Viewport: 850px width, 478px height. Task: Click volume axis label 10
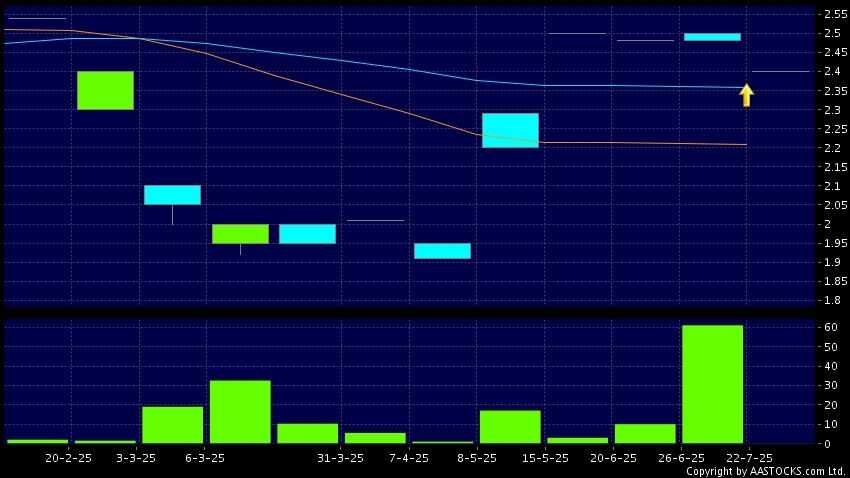click(830, 424)
